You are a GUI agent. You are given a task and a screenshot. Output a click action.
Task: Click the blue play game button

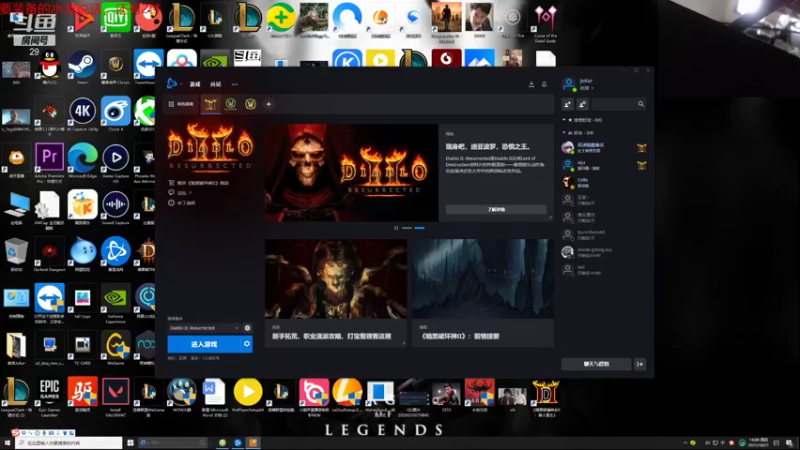pos(204,344)
